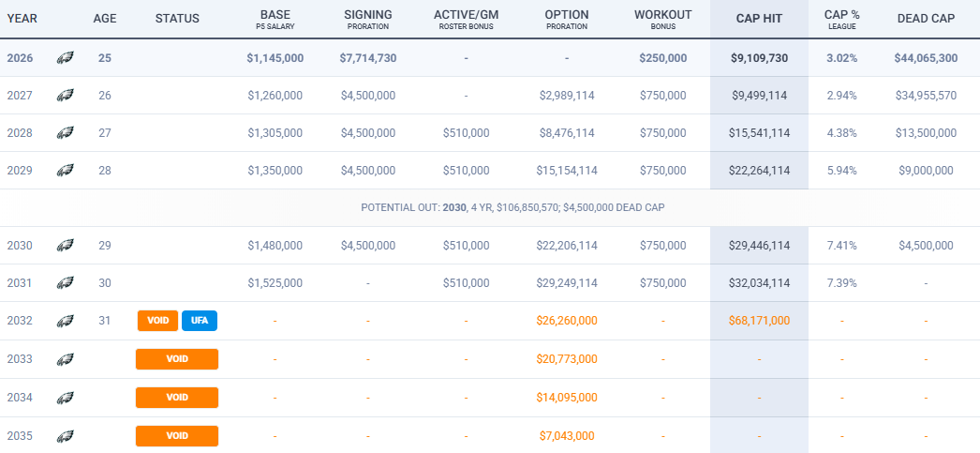980x453 pixels.
Task: Select the DEAD CAP column header
Action: (x=926, y=19)
